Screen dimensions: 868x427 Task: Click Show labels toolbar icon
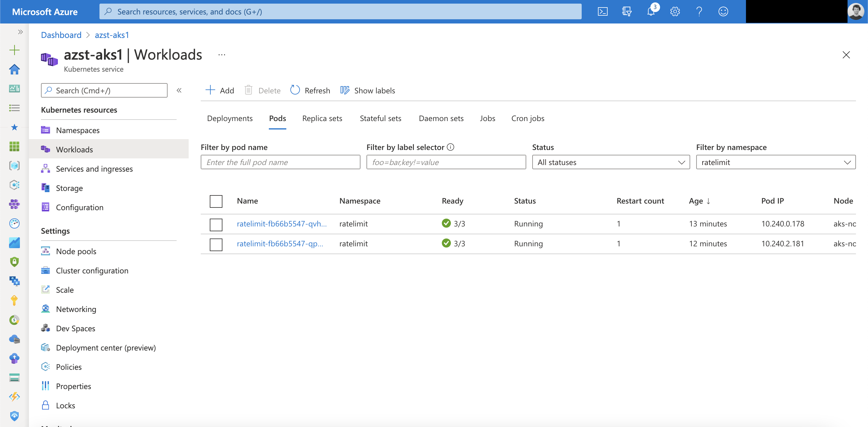pyautogui.click(x=345, y=90)
